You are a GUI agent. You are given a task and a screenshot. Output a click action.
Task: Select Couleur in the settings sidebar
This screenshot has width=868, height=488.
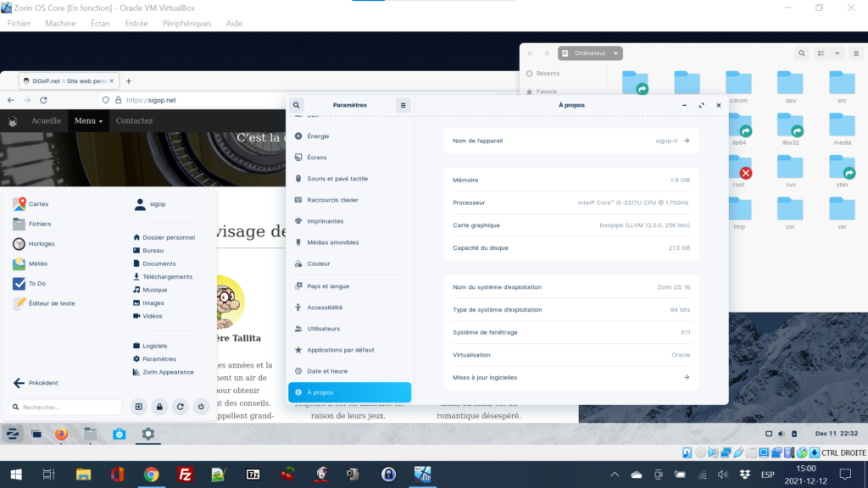(x=319, y=263)
